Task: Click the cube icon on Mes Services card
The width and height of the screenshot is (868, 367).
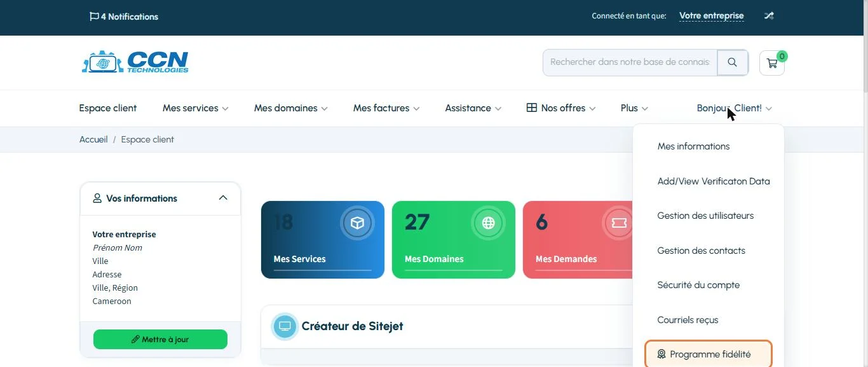Action: coord(357,223)
